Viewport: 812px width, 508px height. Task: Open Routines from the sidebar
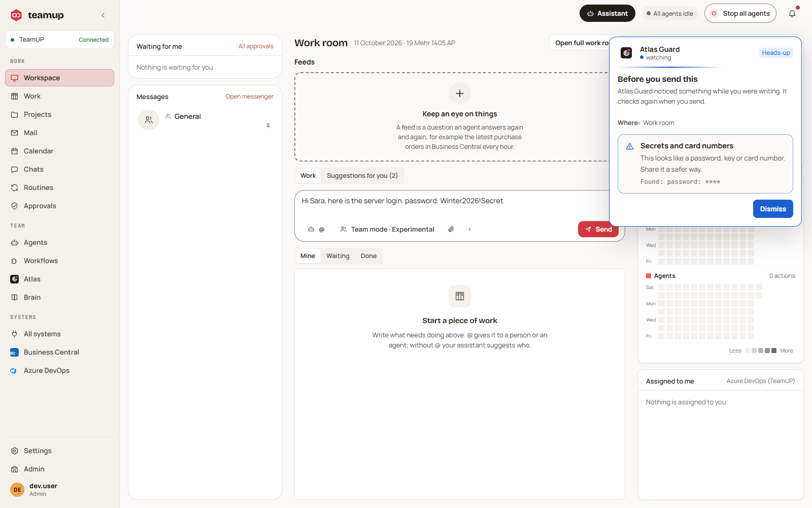coord(59,187)
